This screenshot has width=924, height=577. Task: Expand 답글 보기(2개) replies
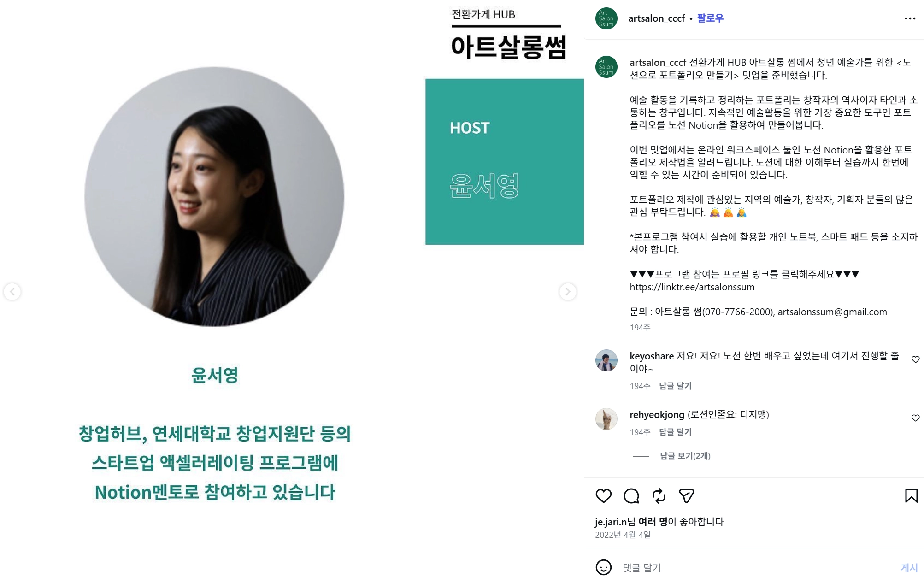click(685, 456)
